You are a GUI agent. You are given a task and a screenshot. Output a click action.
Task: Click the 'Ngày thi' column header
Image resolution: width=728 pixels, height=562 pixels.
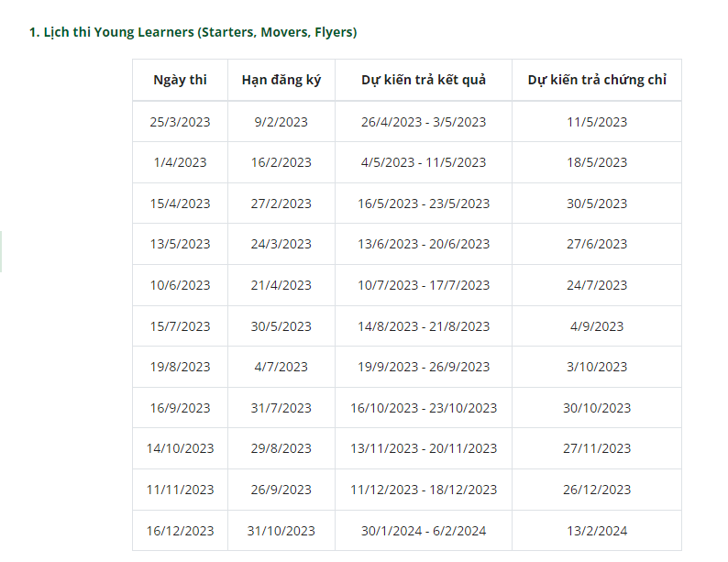coord(180,80)
